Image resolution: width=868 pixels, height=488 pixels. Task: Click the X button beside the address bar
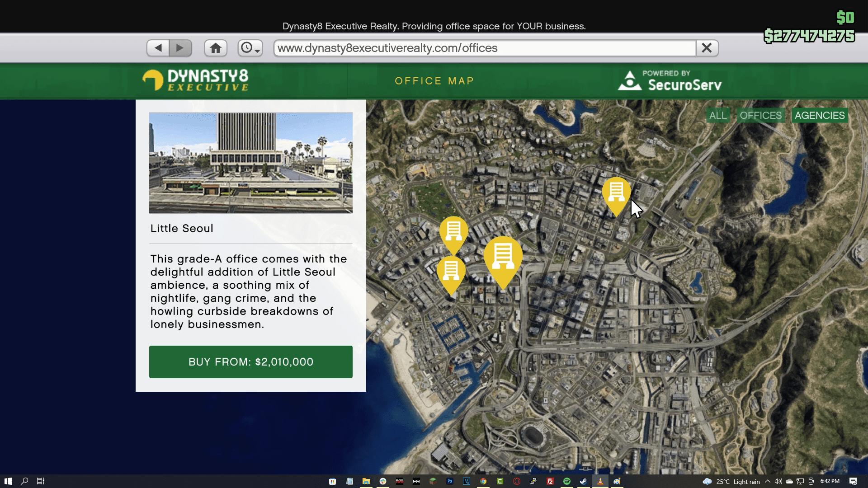coord(707,48)
